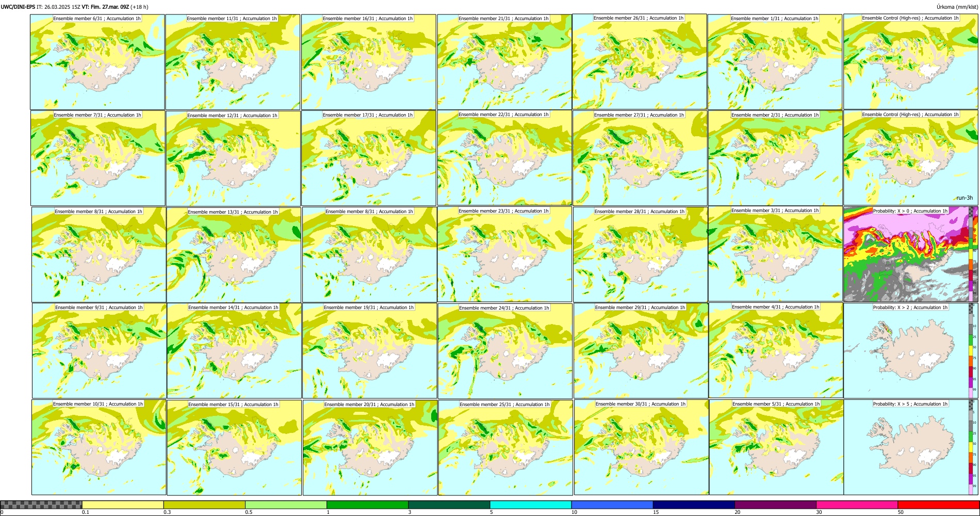The image size is (980, 516).
Task: Select the olive 0.3–0.5 legend swatch
Action: 204,505
